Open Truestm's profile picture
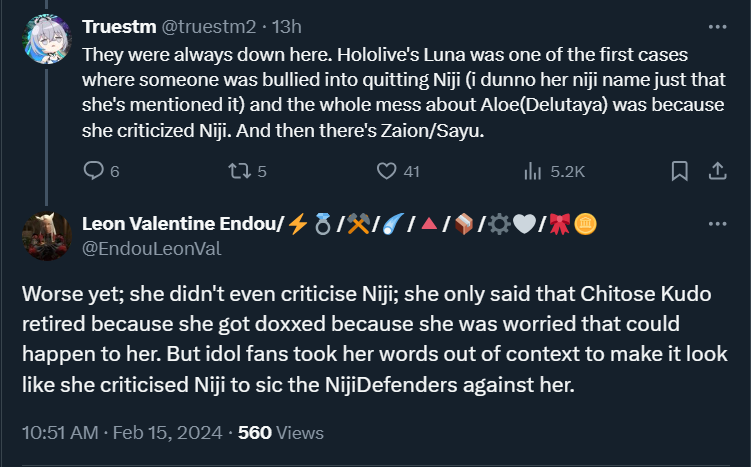This screenshot has width=751, height=467. coord(41,39)
